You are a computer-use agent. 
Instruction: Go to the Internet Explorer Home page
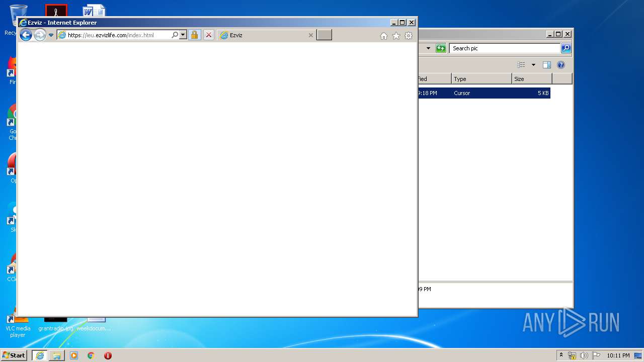[x=384, y=36]
